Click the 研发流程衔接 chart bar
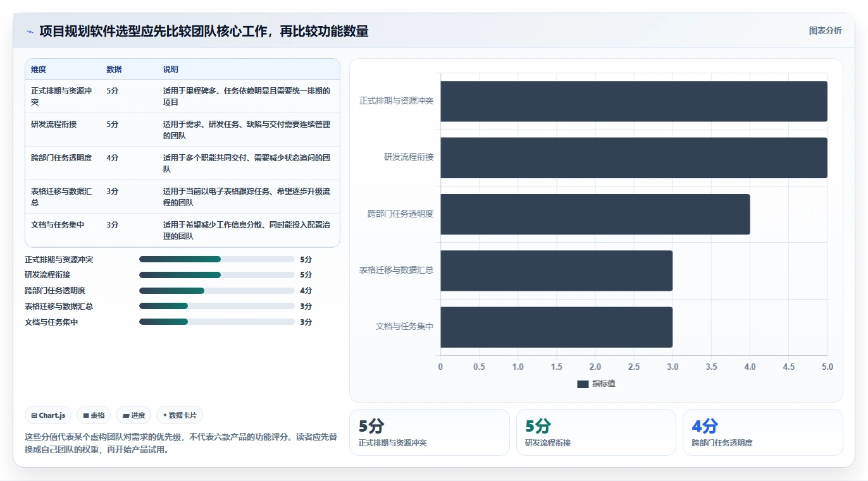This screenshot has width=868, height=481. click(634, 157)
